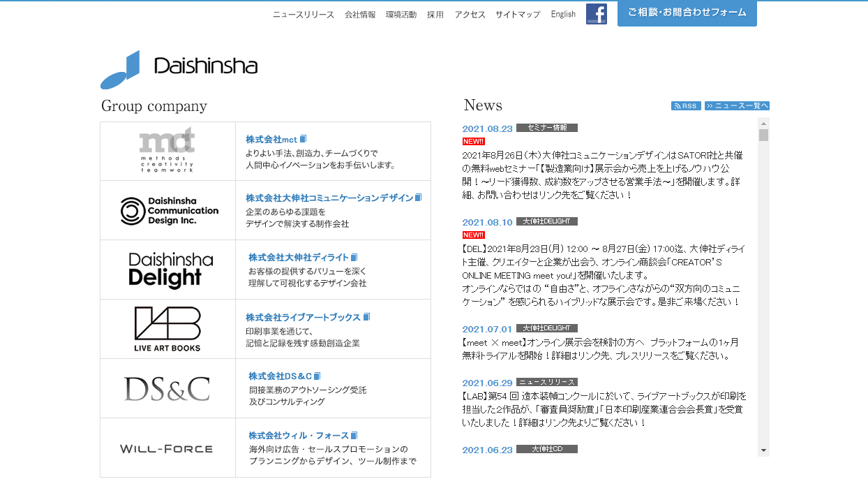
Task: Open the 会社情報 menu item
Action: [x=359, y=13]
